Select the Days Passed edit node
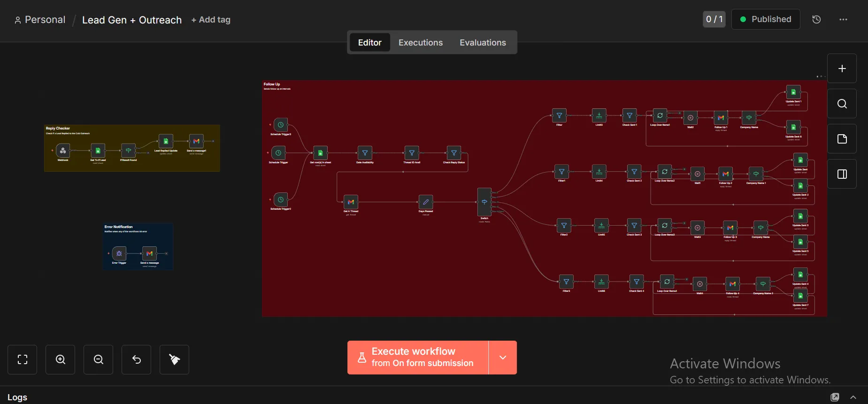This screenshot has width=868, height=404. click(426, 202)
